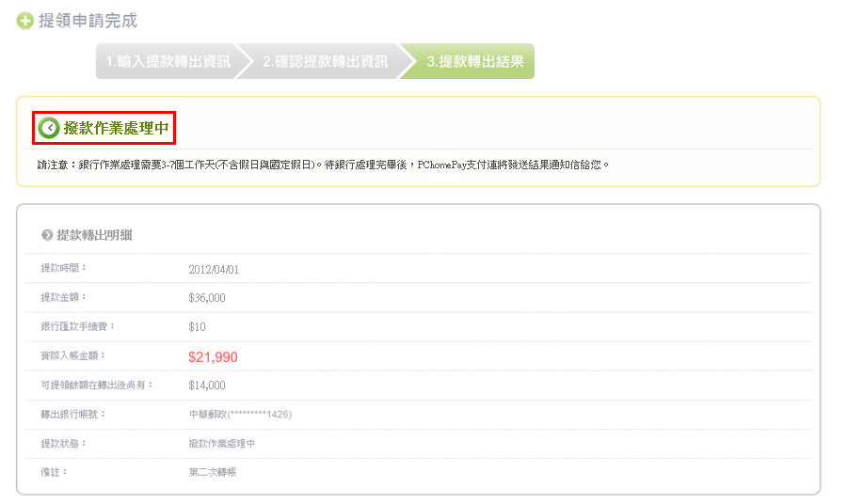Click the gray arrow icon beside 提款轉出明細

click(x=46, y=235)
